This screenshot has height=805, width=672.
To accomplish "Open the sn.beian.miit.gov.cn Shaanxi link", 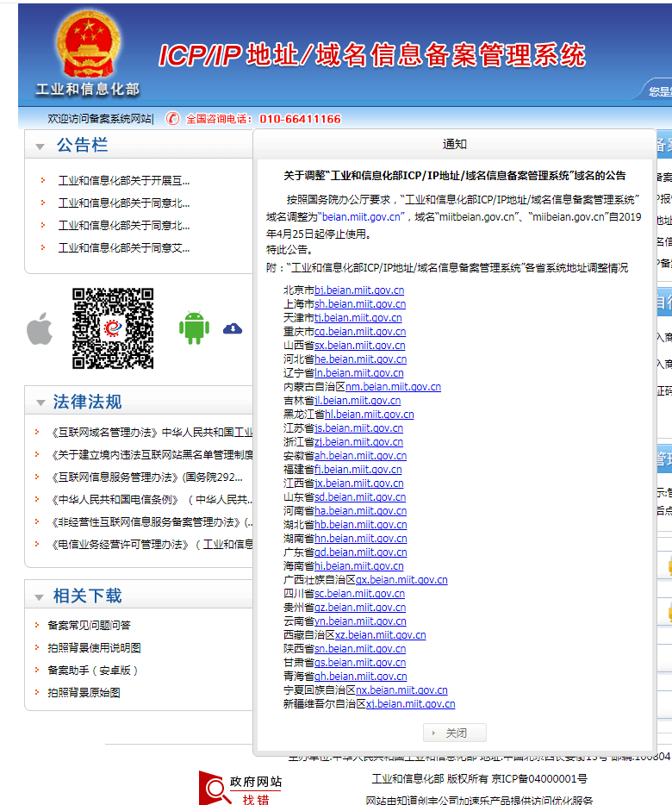I will 360,650.
